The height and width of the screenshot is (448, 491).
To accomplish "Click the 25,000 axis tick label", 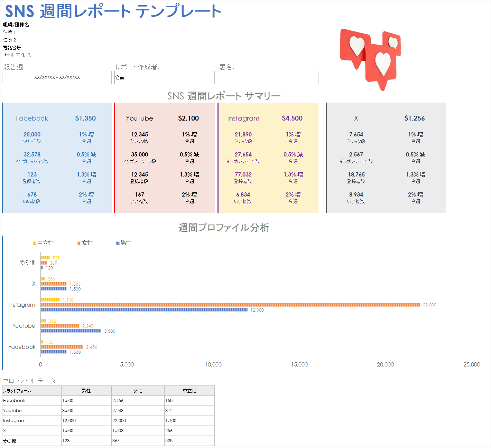I will (x=472, y=364).
